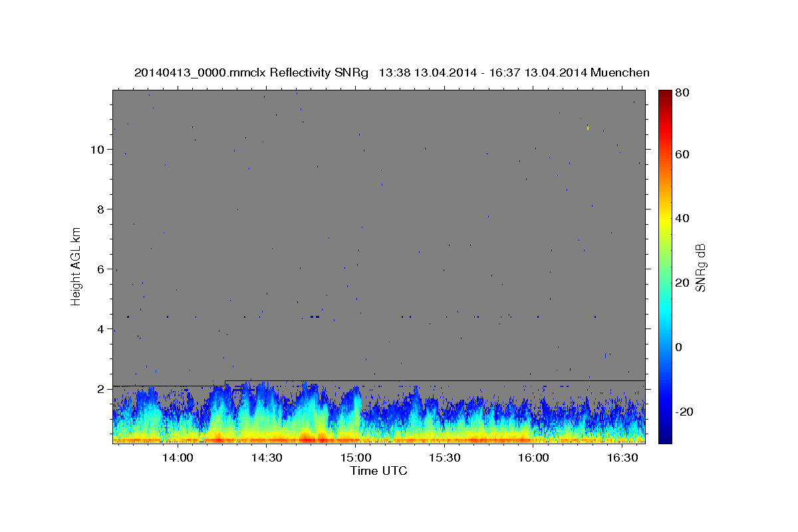
Task: Click the colorbar value '40'
Action: (x=682, y=218)
